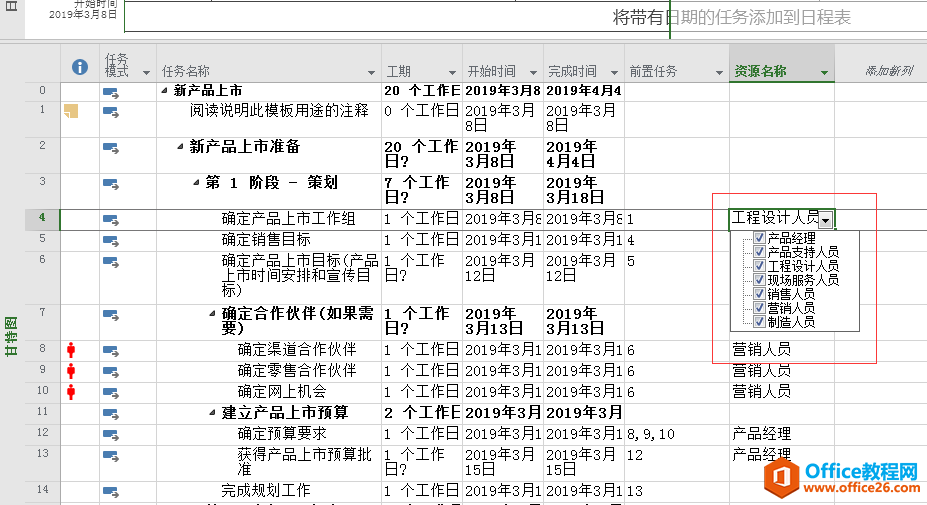Screen dimensions: 927x505
Task: Uncheck 营销人员 in resource list
Action: point(760,308)
